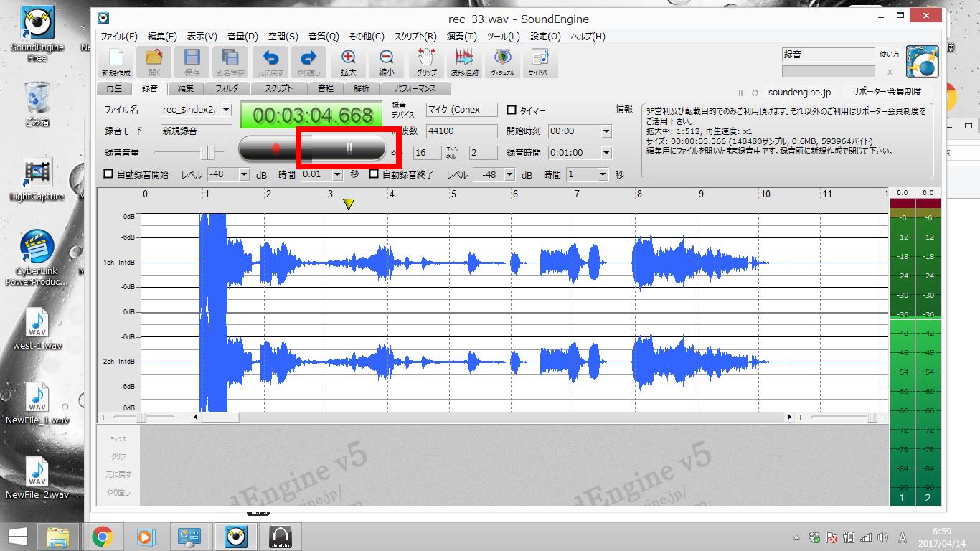Switch to the パフォーマンス tab

tap(416, 88)
